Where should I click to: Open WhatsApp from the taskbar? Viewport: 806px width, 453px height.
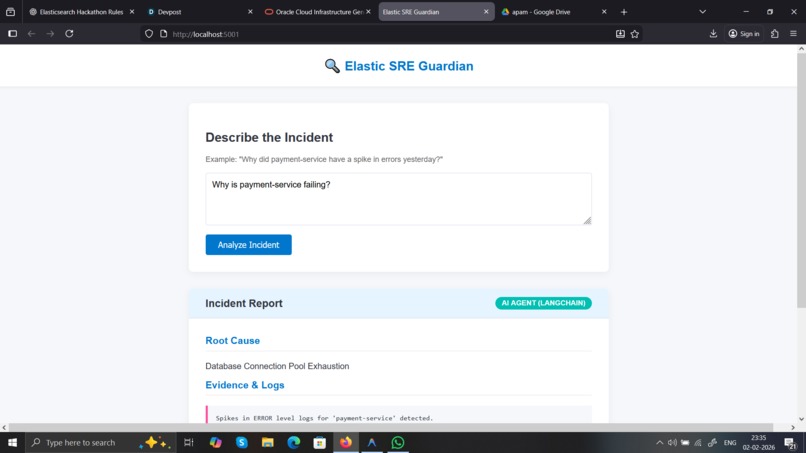pos(398,442)
